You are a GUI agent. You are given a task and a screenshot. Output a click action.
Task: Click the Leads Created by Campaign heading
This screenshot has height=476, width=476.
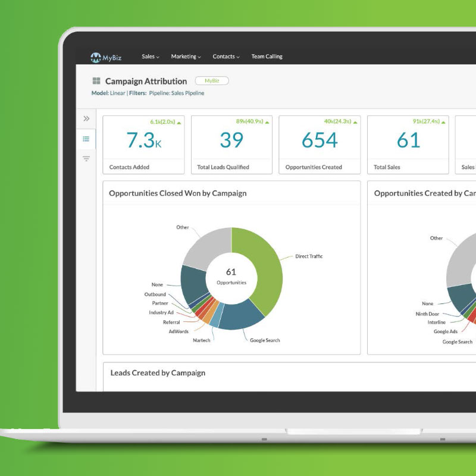[x=158, y=373]
